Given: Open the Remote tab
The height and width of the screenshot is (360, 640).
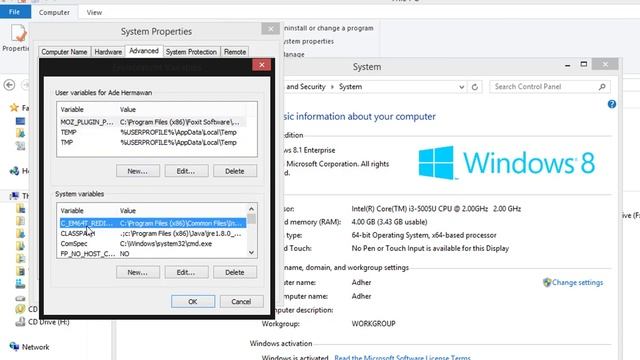Looking at the screenshot, I should point(235,52).
